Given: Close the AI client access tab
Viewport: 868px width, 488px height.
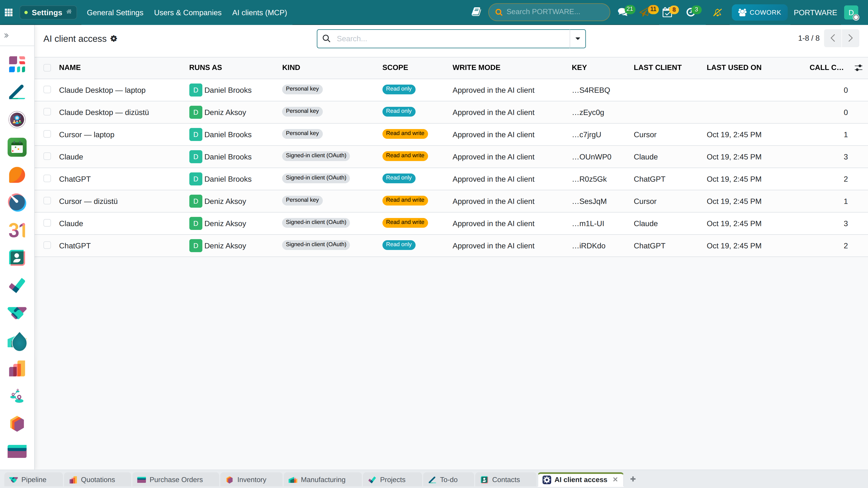Looking at the screenshot, I should point(615,479).
